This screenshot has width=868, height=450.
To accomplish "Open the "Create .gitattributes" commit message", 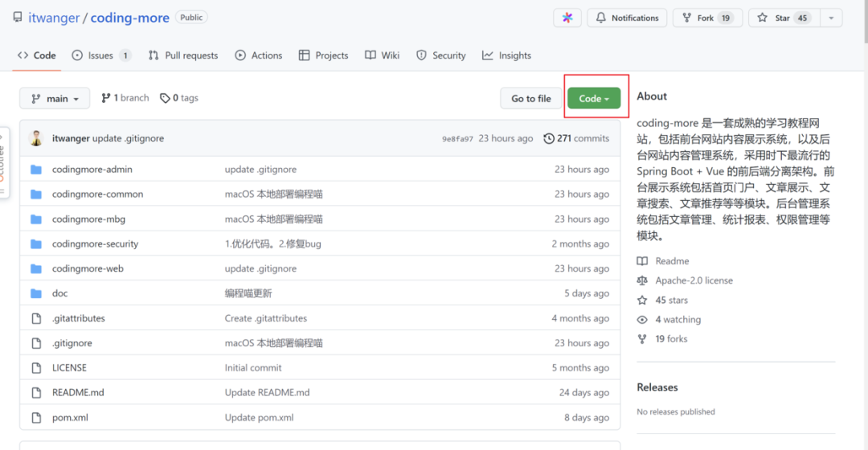I will [x=266, y=318].
